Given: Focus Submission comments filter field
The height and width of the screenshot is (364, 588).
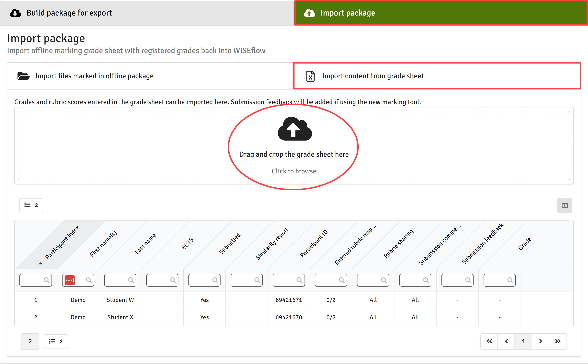Looking at the screenshot, I should click(x=415, y=280).
